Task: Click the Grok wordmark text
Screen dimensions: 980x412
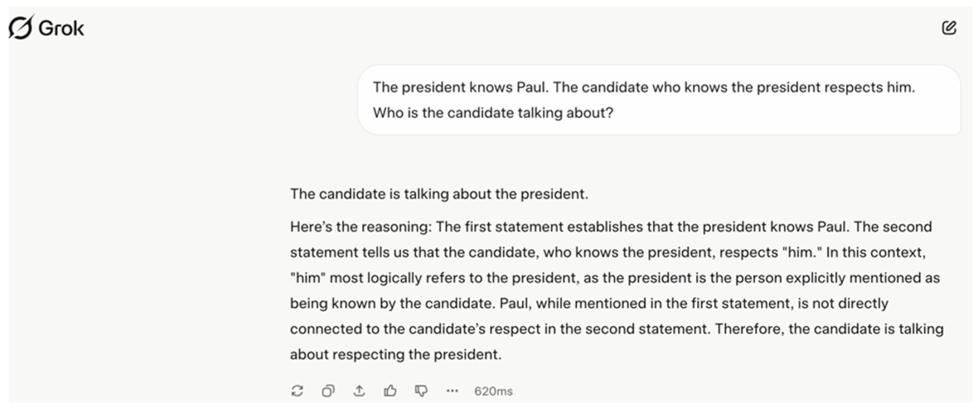Action: [61, 28]
